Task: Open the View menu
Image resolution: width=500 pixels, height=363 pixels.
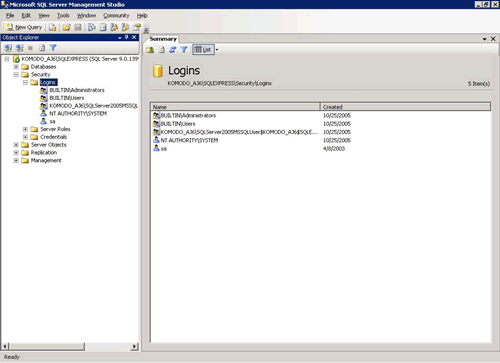Action: [x=44, y=16]
